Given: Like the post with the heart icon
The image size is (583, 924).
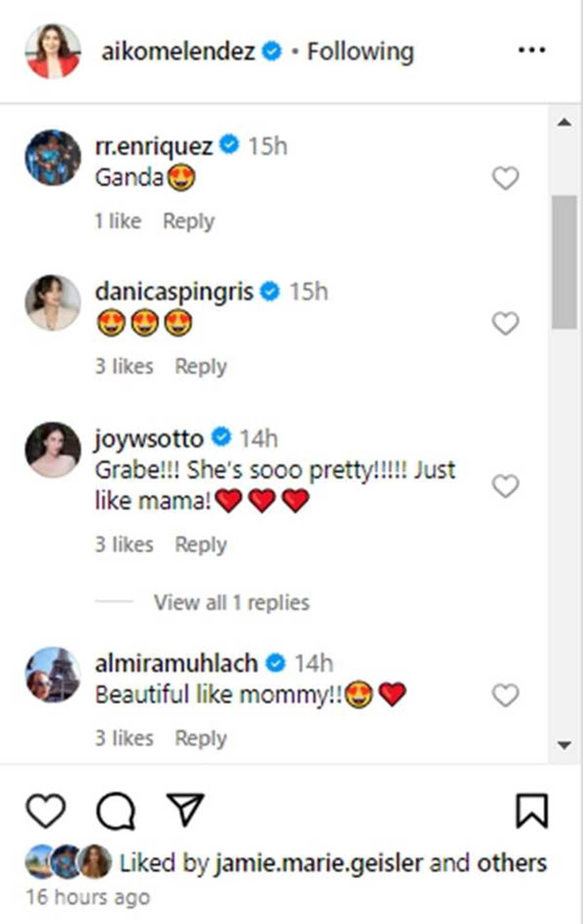Looking at the screenshot, I should [x=46, y=810].
